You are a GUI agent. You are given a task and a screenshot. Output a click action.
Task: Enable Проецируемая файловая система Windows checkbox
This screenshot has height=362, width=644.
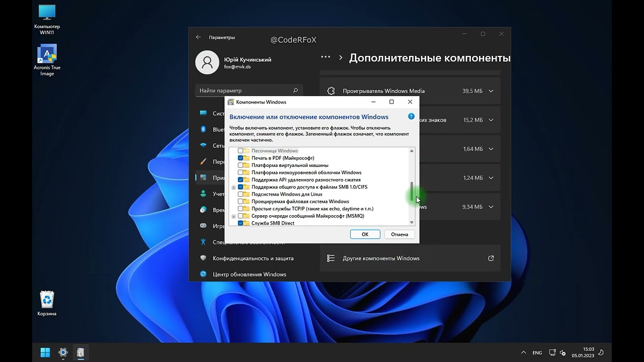click(240, 202)
